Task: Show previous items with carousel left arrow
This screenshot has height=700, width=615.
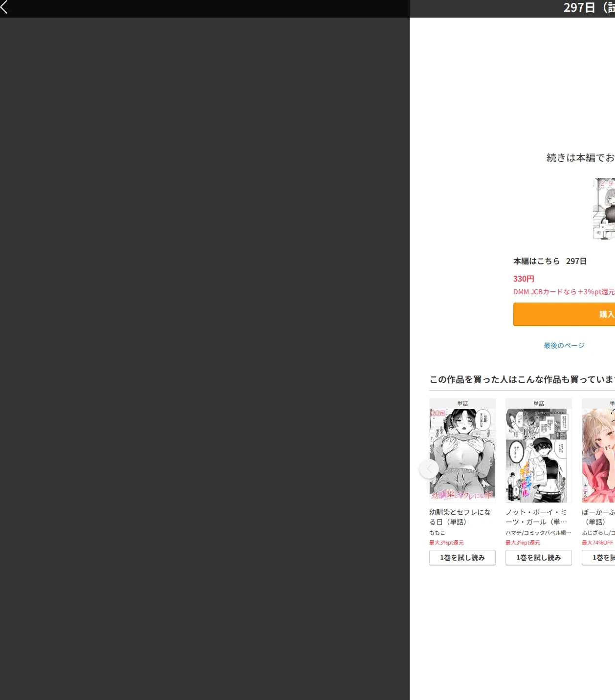Action: tap(429, 469)
